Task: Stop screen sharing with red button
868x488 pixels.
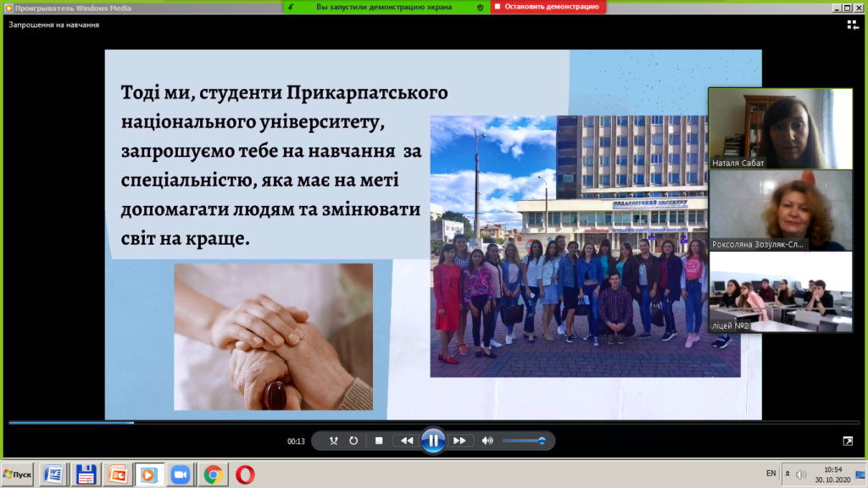Action: click(548, 7)
